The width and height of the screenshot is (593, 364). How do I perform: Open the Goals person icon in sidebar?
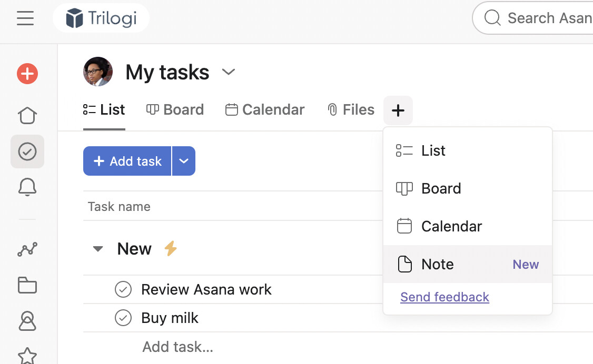[x=27, y=320]
